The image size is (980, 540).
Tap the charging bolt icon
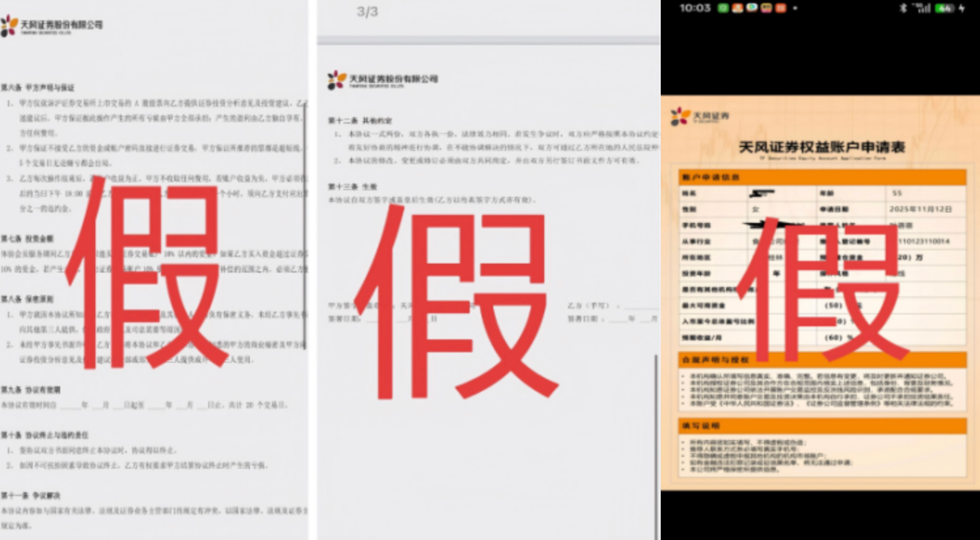tap(962, 8)
